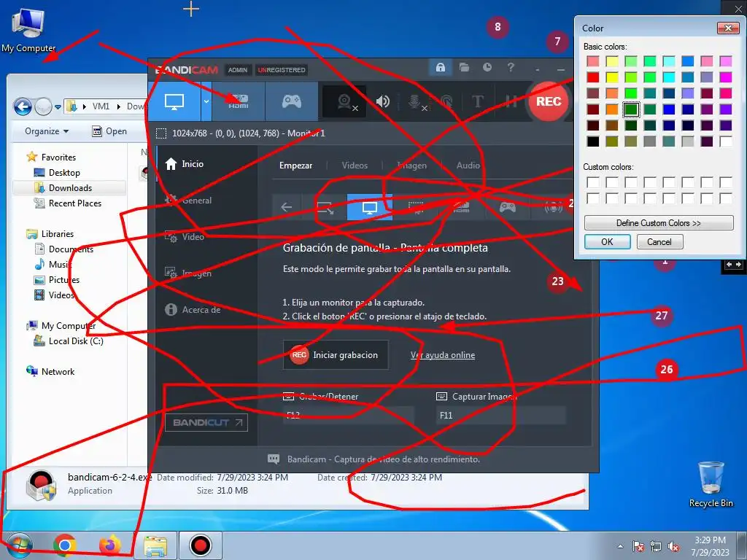Select Bandicam screen recording mode button

(174, 101)
